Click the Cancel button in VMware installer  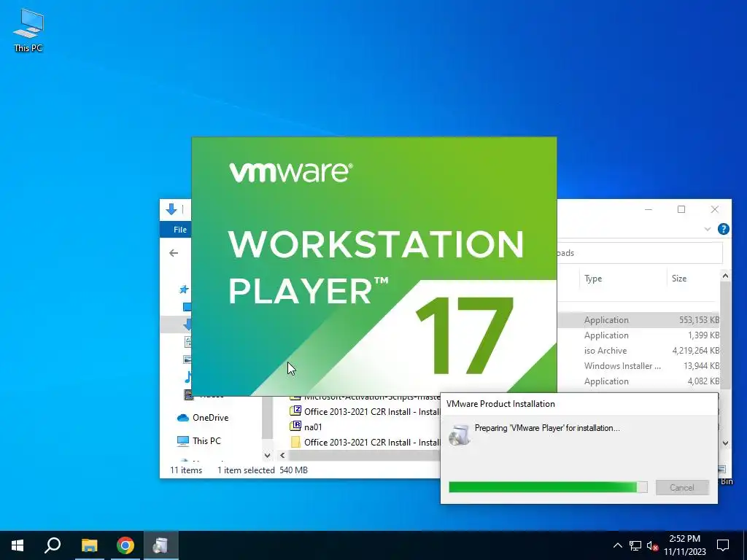point(682,488)
